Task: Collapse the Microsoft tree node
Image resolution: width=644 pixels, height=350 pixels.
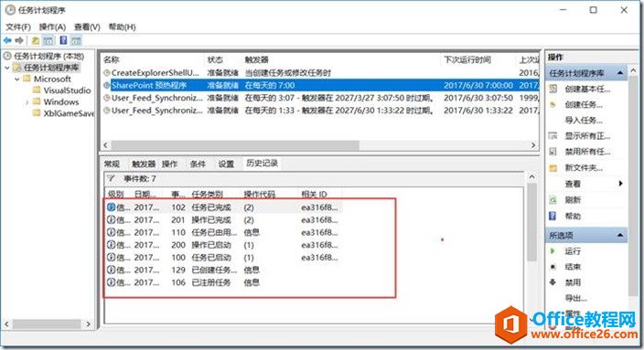Action: [x=17, y=79]
